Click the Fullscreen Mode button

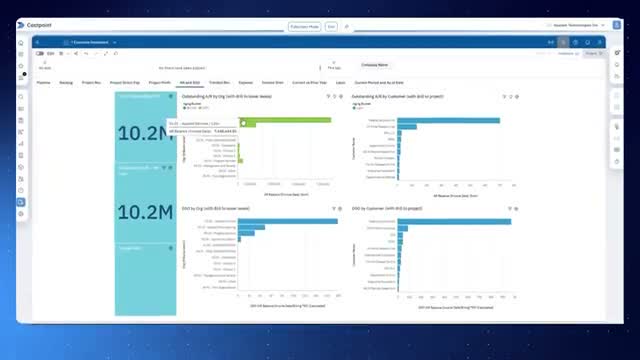tap(304, 27)
